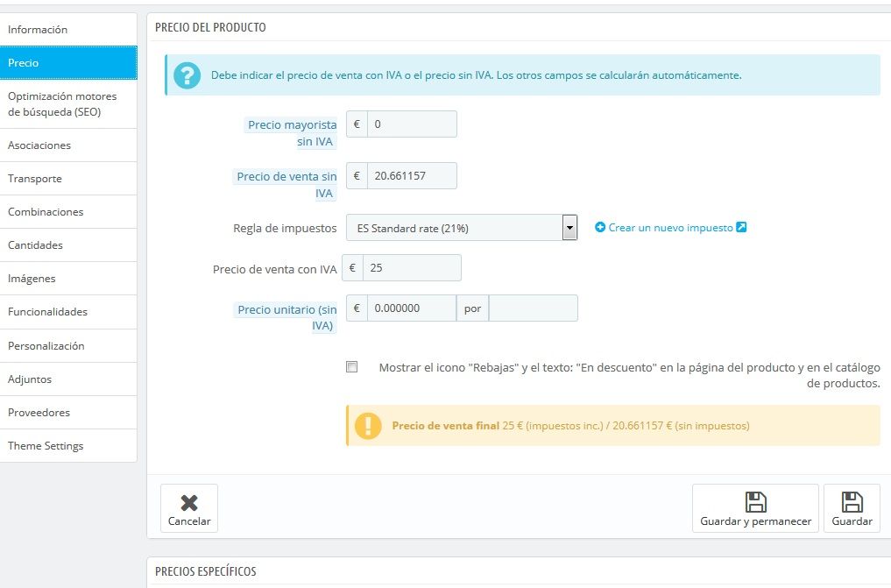
Task: Click the blue question mark info icon
Action: coord(187,75)
